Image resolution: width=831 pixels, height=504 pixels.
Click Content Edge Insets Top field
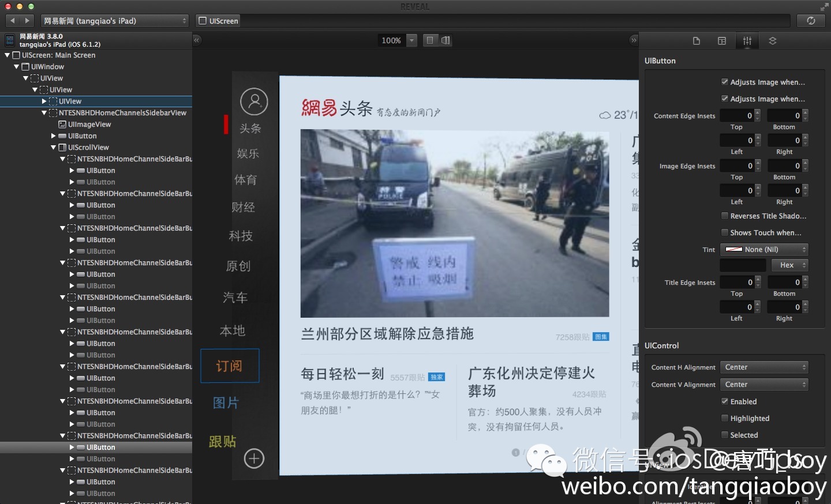pyautogui.click(x=737, y=115)
